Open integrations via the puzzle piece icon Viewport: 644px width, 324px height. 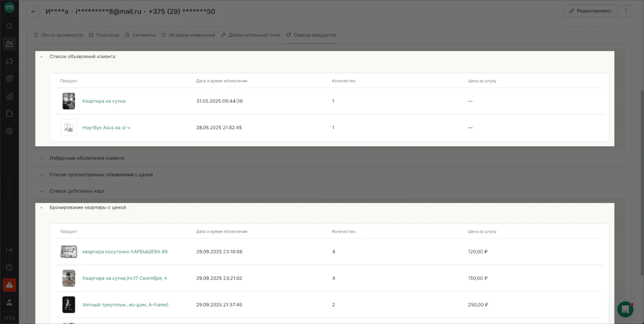click(9, 114)
